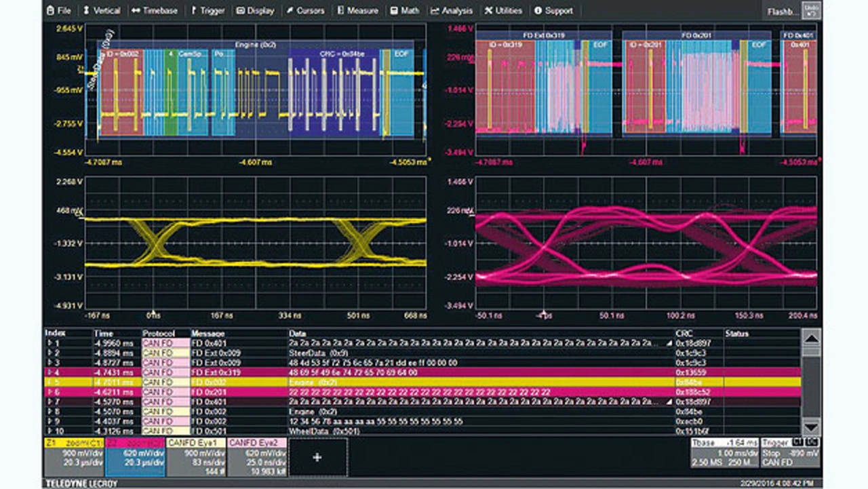Open the CANFD Eye2 descriptor box

258,456
